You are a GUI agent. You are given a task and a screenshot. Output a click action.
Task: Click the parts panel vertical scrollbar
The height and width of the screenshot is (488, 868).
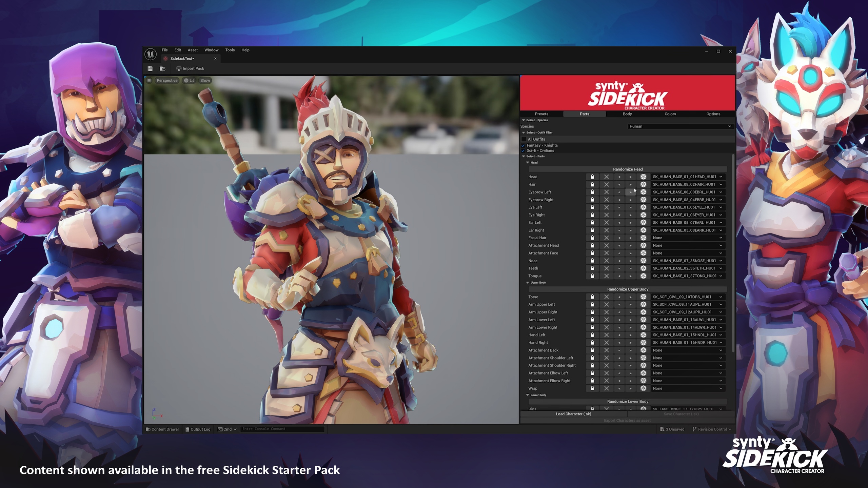coord(733,253)
